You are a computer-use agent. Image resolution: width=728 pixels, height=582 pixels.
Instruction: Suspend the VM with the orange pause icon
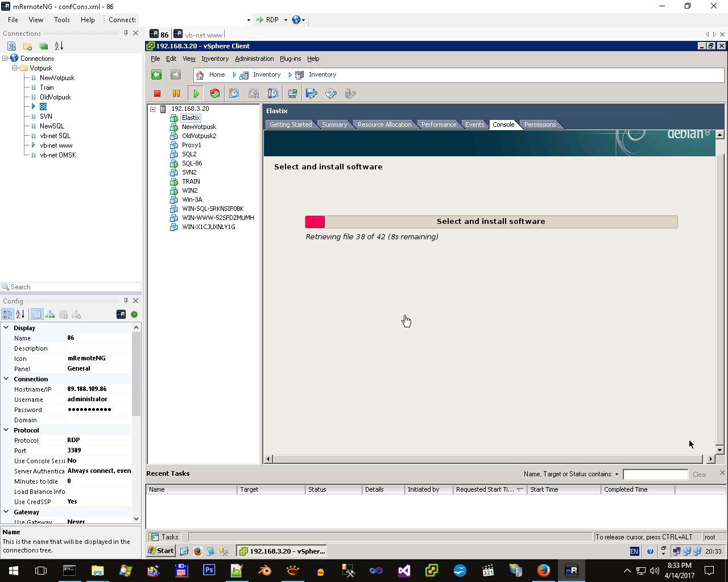(176, 94)
